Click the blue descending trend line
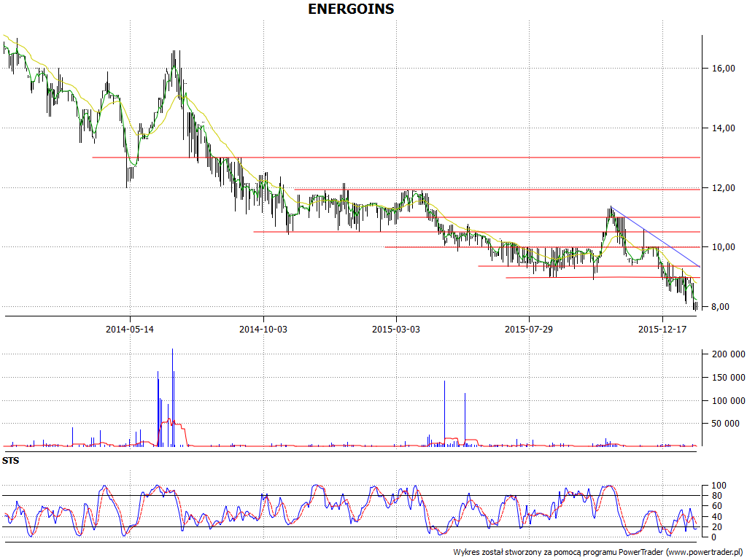747x560 pixels. [656, 237]
